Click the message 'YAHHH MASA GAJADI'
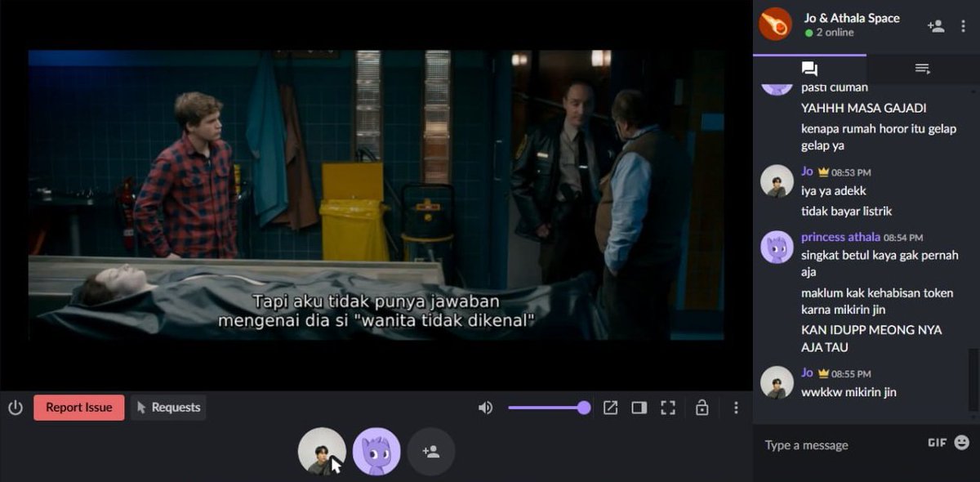 coord(863,108)
